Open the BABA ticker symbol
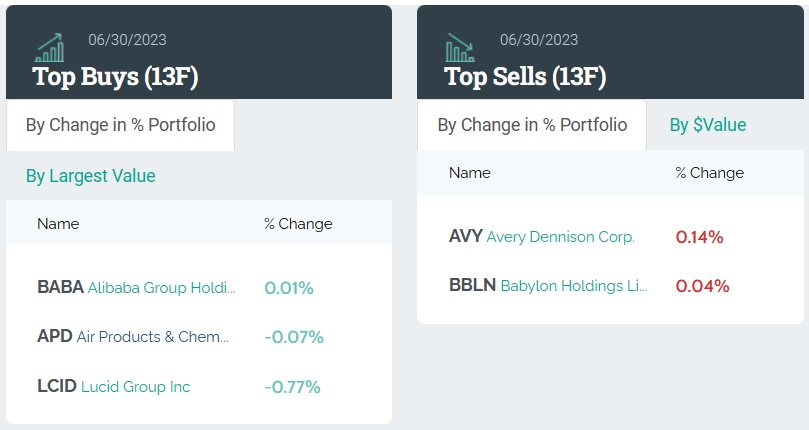 (60, 288)
